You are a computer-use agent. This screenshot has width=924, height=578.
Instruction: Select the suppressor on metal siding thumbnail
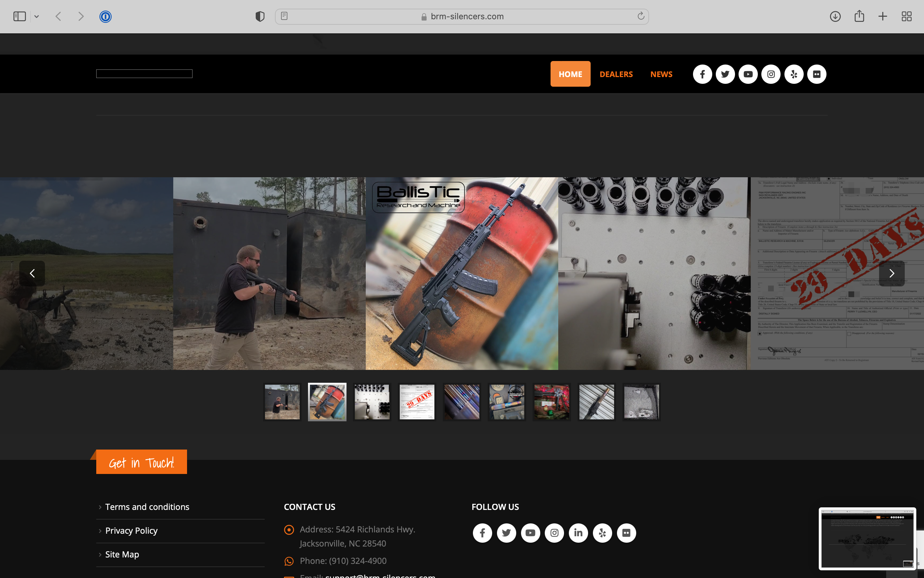click(596, 402)
